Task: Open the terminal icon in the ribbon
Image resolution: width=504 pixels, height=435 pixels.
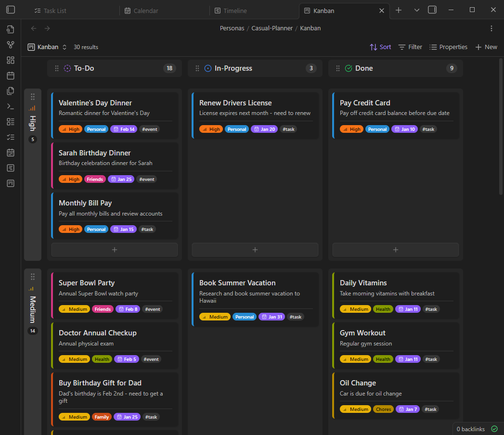Action: (10, 106)
